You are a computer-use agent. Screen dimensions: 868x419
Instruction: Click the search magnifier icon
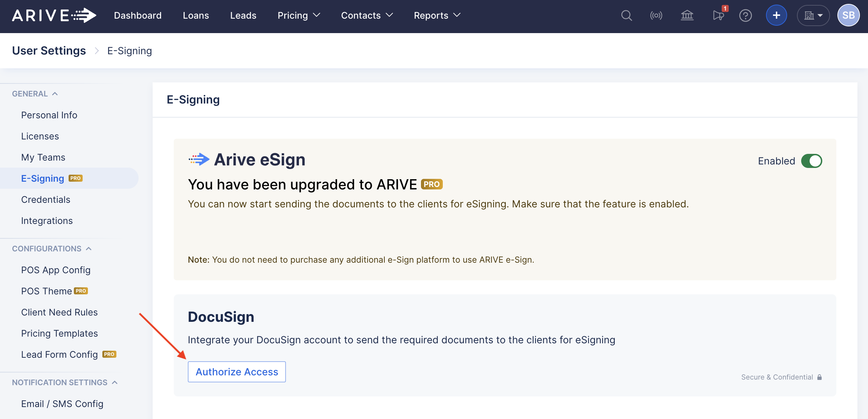[626, 15]
